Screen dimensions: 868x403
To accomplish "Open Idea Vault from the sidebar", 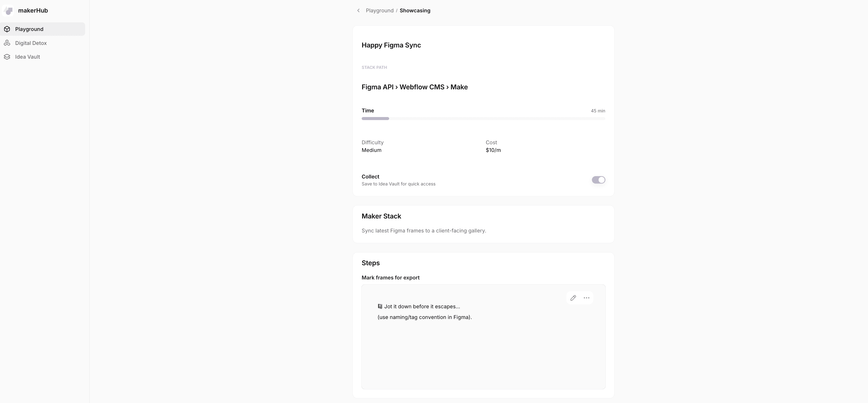I will click(x=28, y=57).
